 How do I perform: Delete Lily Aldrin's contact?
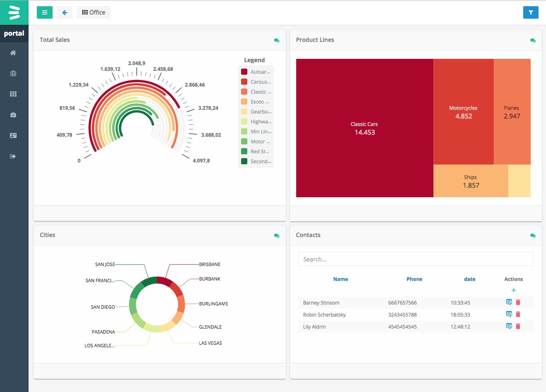[518, 326]
